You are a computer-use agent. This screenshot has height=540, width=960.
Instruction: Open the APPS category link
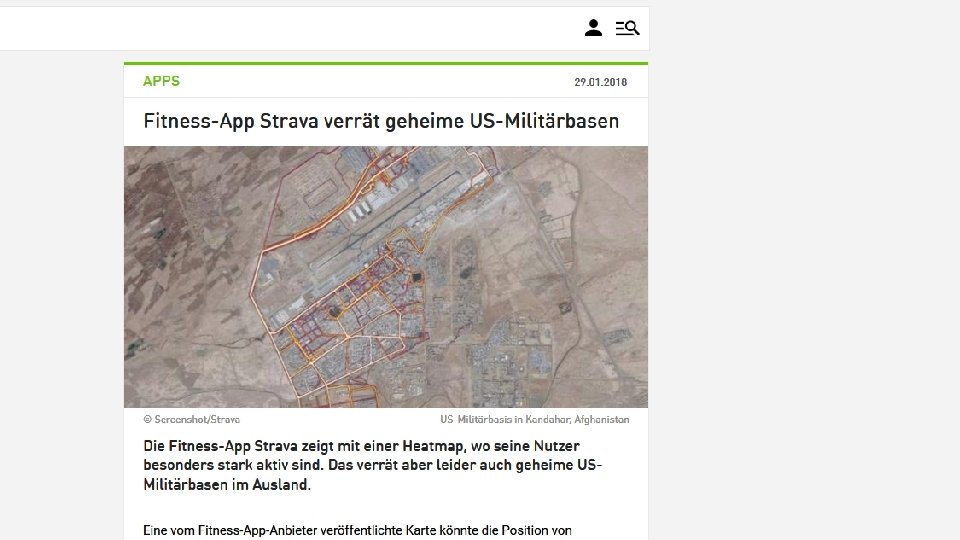(162, 81)
